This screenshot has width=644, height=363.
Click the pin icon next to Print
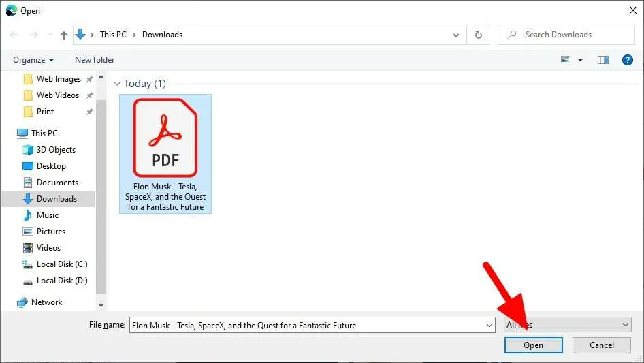pyautogui.click(x=90, y=112)
